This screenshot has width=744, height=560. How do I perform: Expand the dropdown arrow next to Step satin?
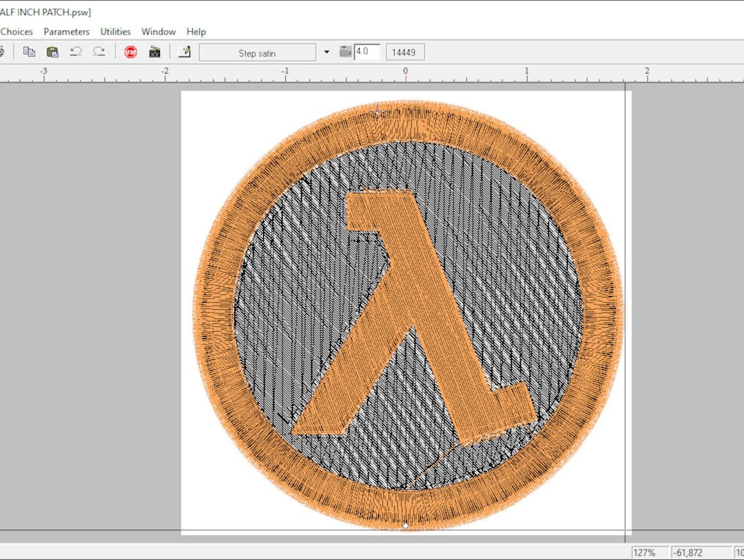326,52
